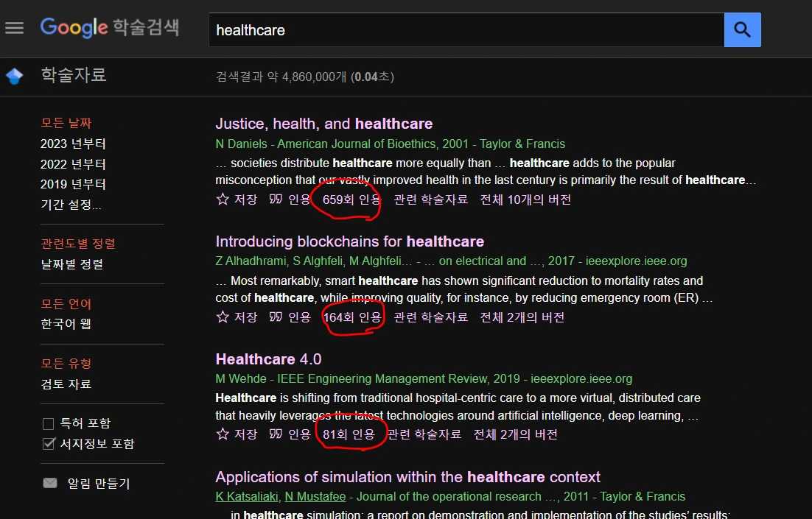
Task: Uncheck the 서지정보 포함 checkbox
Action: pyautogui.click(x=48, y=444)
